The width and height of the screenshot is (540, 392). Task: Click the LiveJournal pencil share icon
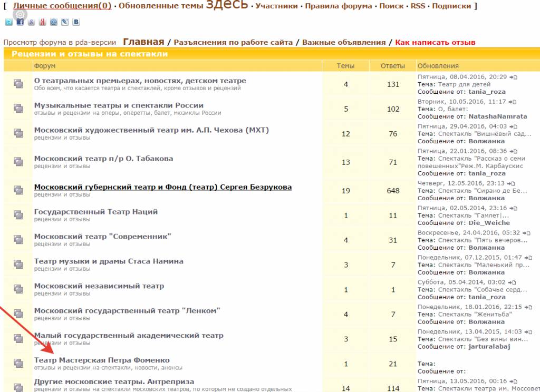pos(65,22)
